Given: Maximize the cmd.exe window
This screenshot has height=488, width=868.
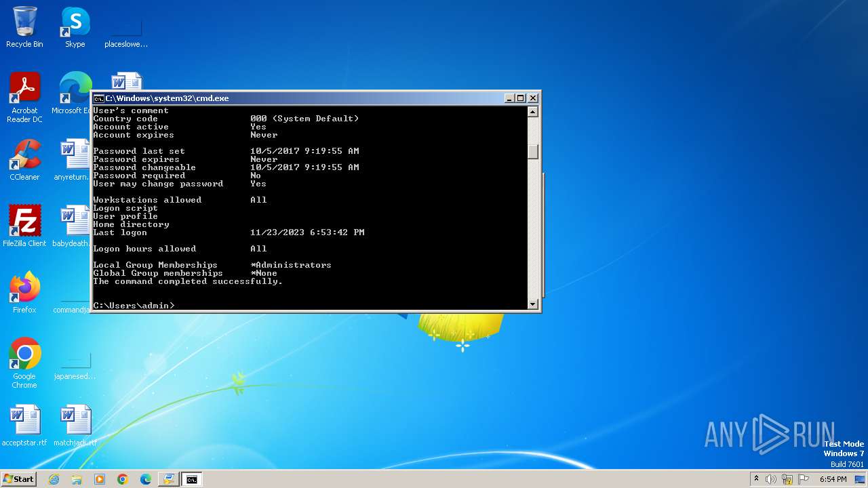Looking at the screenshot, I should (521, 98).
